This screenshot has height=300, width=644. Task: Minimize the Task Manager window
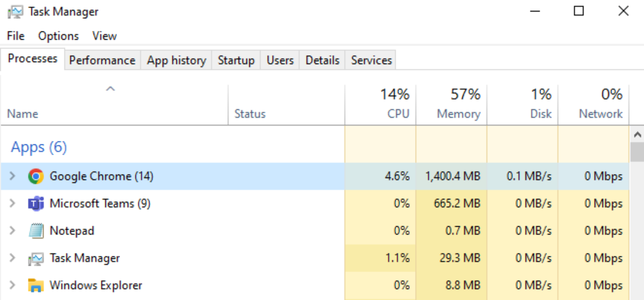[x=535, y=11]
